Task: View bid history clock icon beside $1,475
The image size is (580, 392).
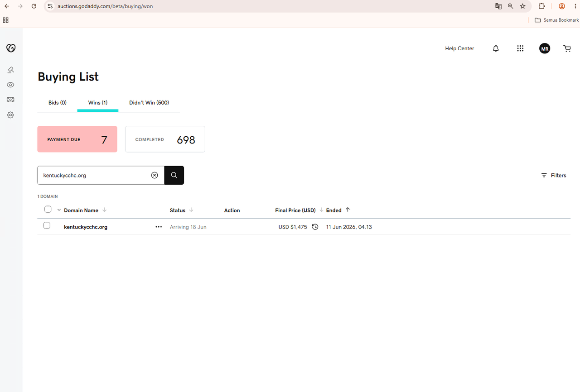Action: 315,227
